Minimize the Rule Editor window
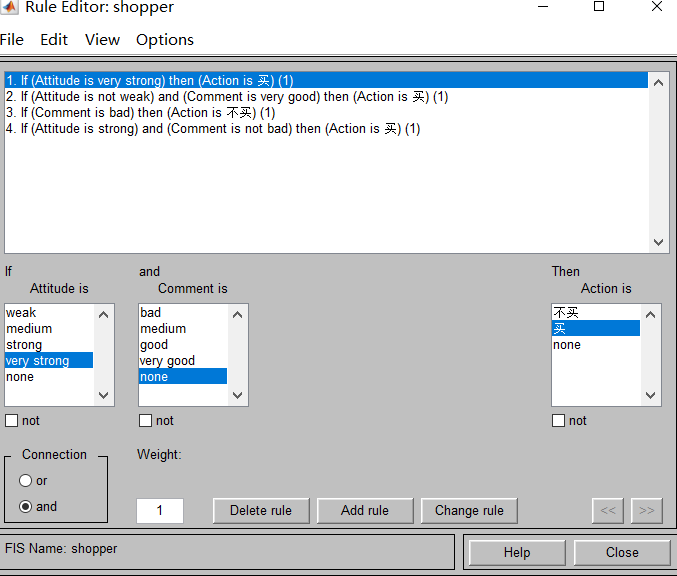Image resolution: width=677 pixels, height=576 pixels. [543, 6]
